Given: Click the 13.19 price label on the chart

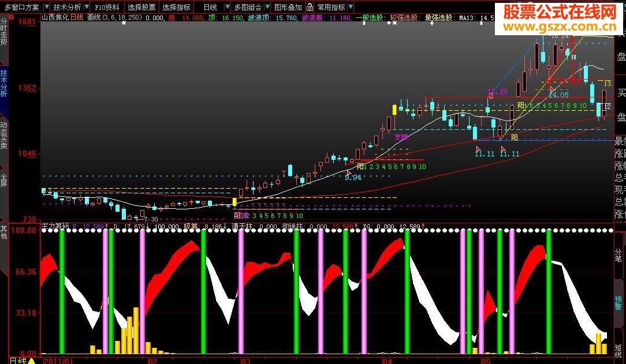Looking at the screenshot, I should (x=497, y=91).
